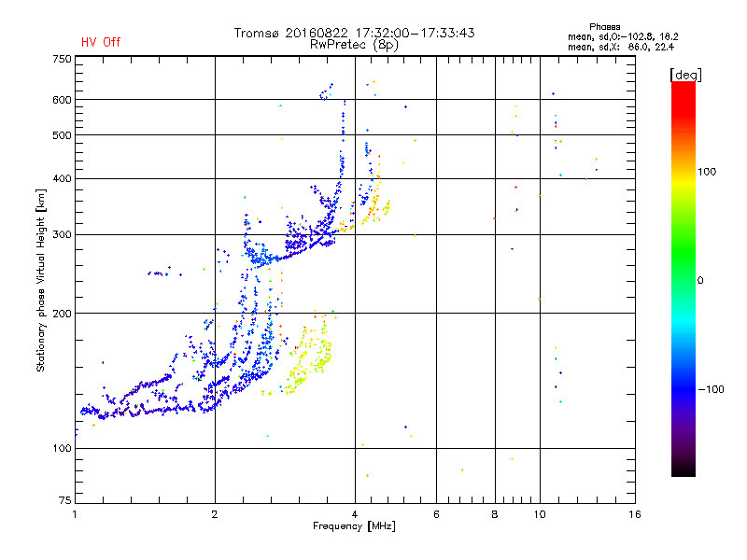Viewport: 747px width, 560px height.
Task: Click the 'Phases' heading above the statistics
Action: tap(604, 27)
